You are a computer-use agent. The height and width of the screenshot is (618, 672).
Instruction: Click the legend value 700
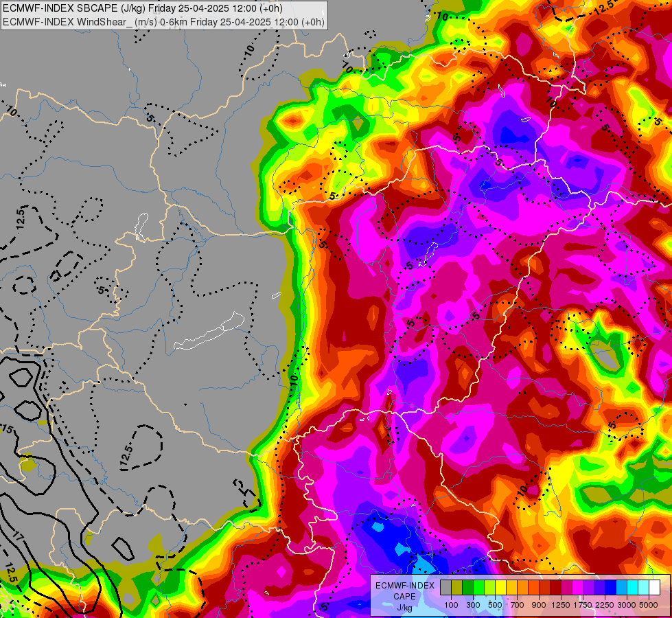(x=518, y=605)
